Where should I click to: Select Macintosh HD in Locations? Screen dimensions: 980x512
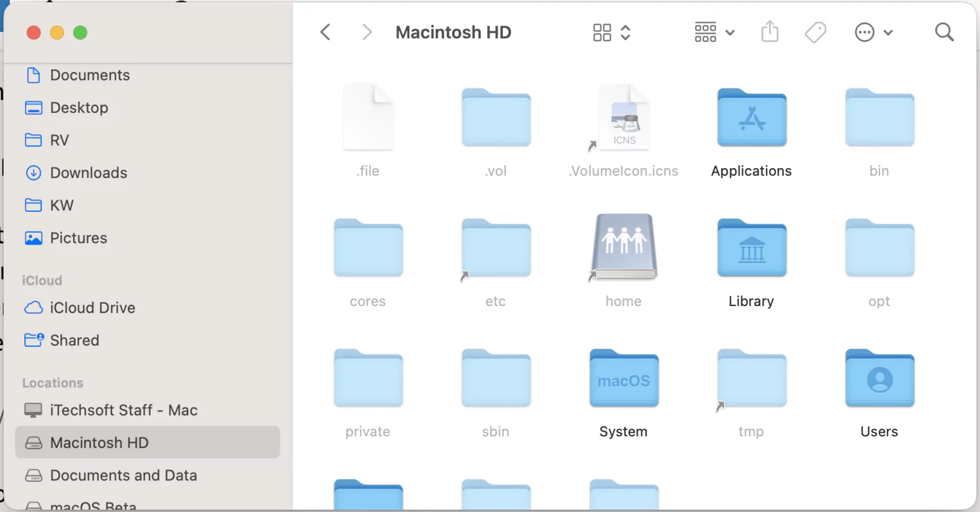click(x=147, y=443)
